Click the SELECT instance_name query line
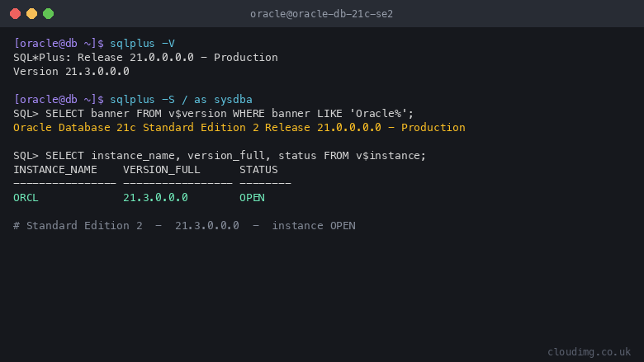The image size is (644, 362). point(220,156)
